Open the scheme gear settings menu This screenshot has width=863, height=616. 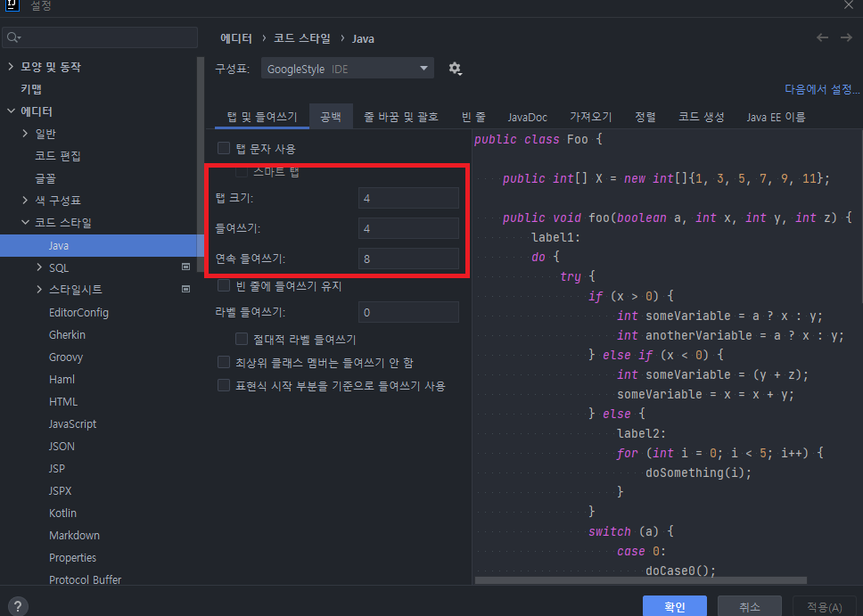pyautogui.click(x=455, y=69)
